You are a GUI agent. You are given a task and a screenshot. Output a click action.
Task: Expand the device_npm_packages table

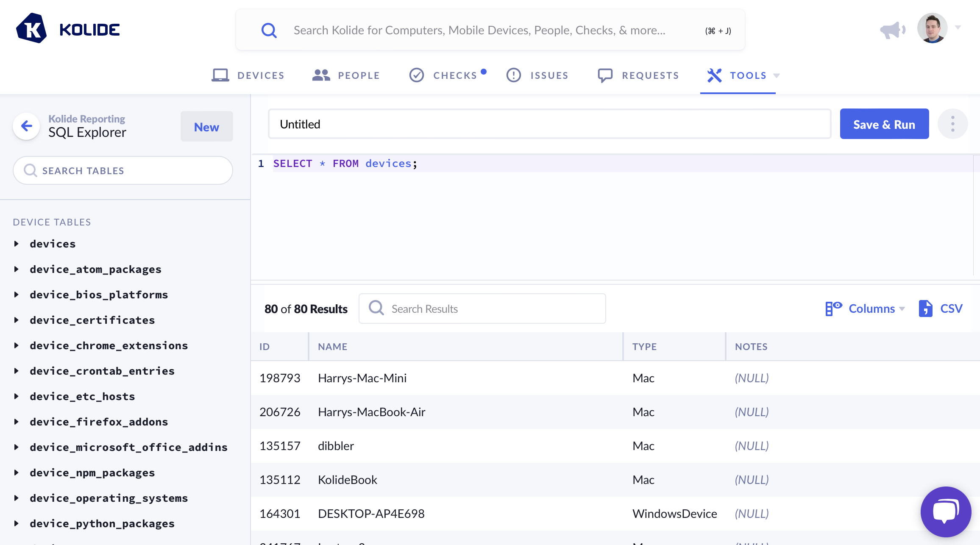coord(17,473)
